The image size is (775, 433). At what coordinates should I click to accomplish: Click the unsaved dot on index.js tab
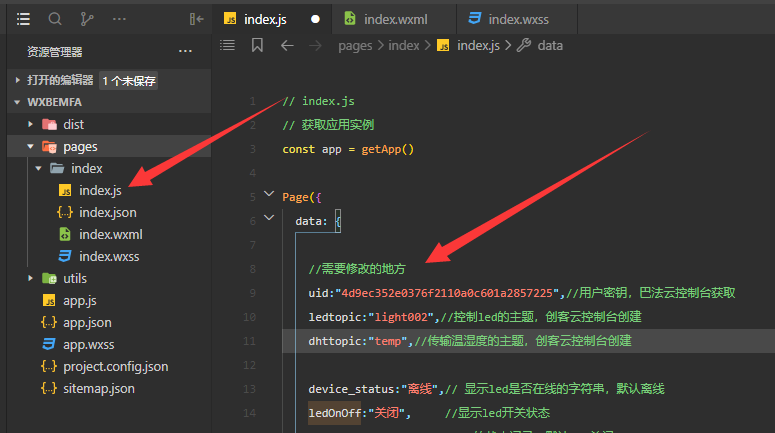[315, 19]
